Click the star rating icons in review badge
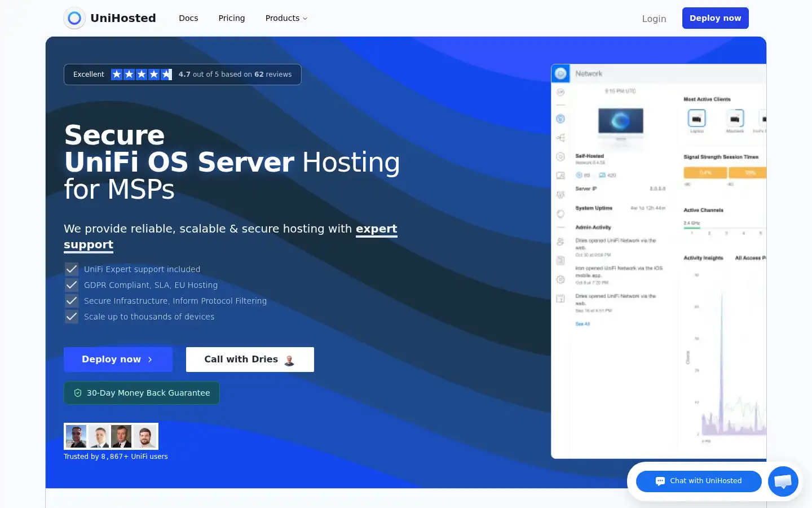 tap(142, 74)
